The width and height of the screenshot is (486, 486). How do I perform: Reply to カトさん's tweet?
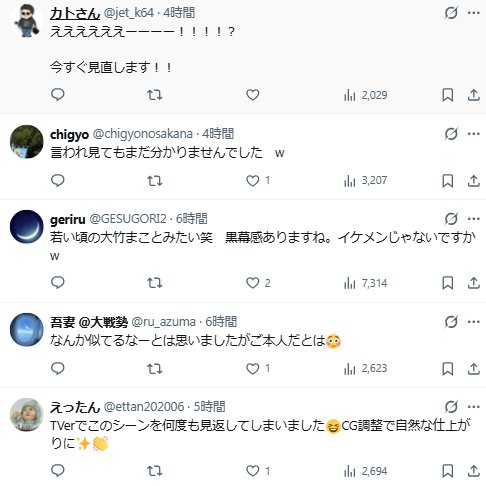click(58, 95)
